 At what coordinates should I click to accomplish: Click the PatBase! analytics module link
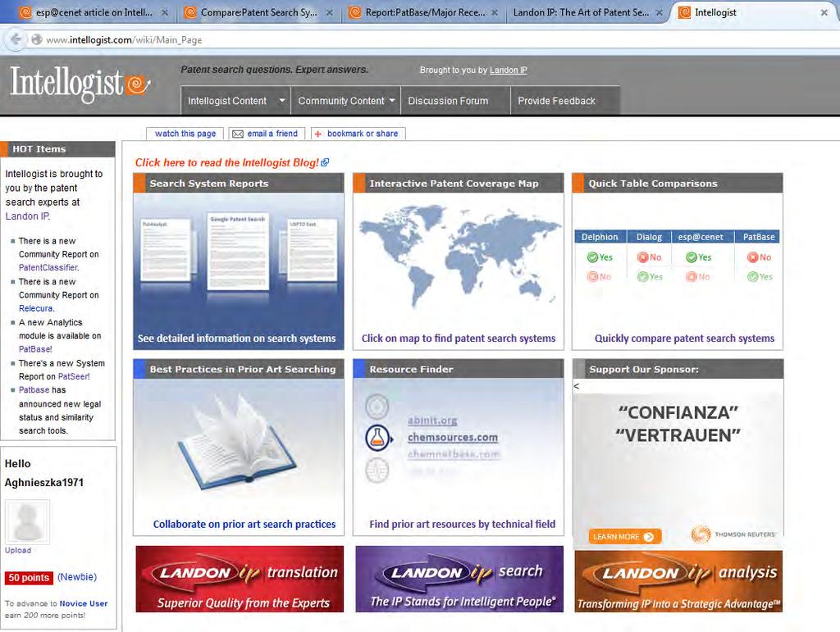pyautogui.click(x=35, y=349)
